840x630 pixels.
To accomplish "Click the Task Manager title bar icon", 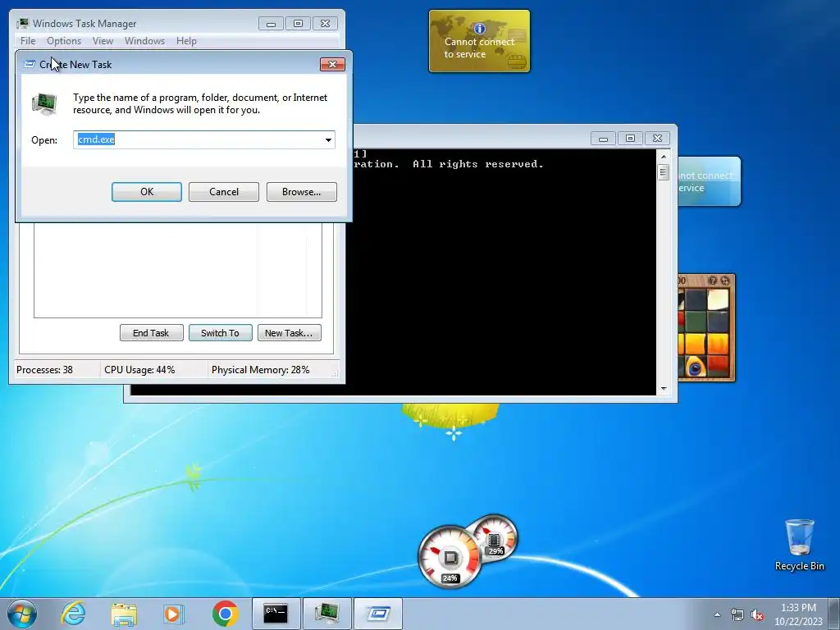I will (x=22, y=24).
